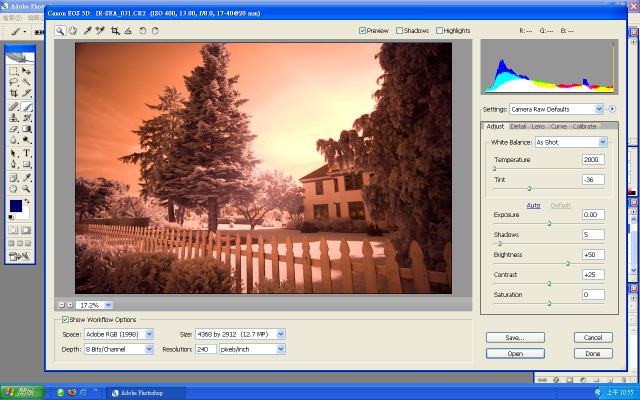Click the Auto link for adjustments
640x400 pixels.
click(533, 205)
